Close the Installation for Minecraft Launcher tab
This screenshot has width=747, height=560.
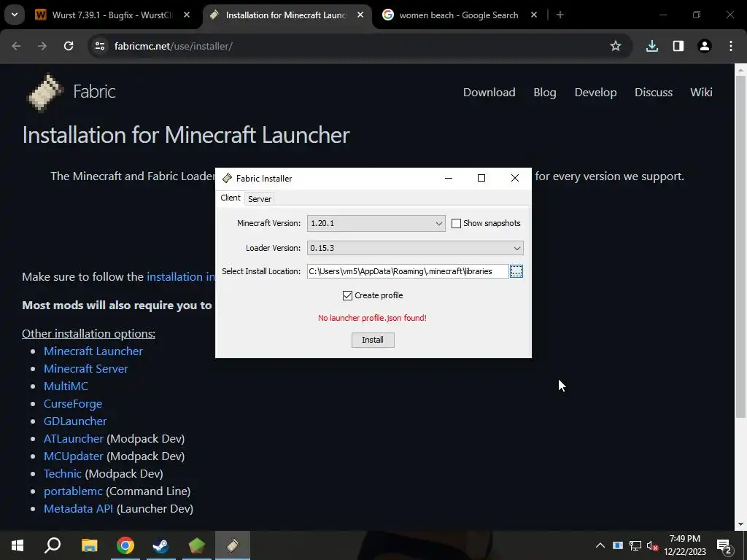(360, 15)
